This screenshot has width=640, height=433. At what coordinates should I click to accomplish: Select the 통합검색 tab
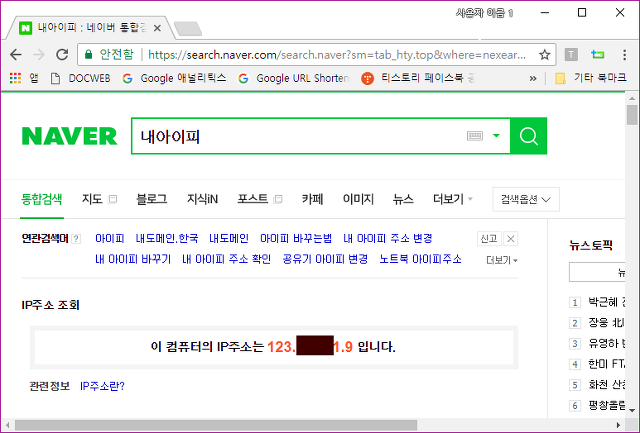[x=42, y=199]
